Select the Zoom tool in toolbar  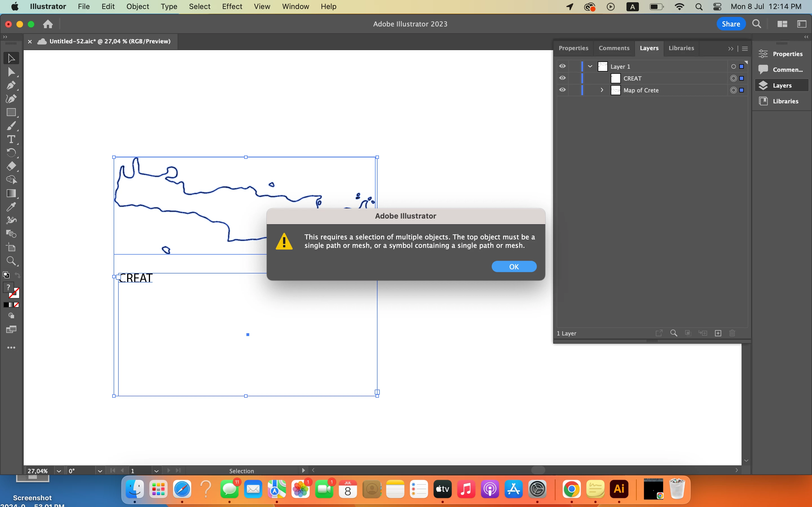[x=11, y=261]
